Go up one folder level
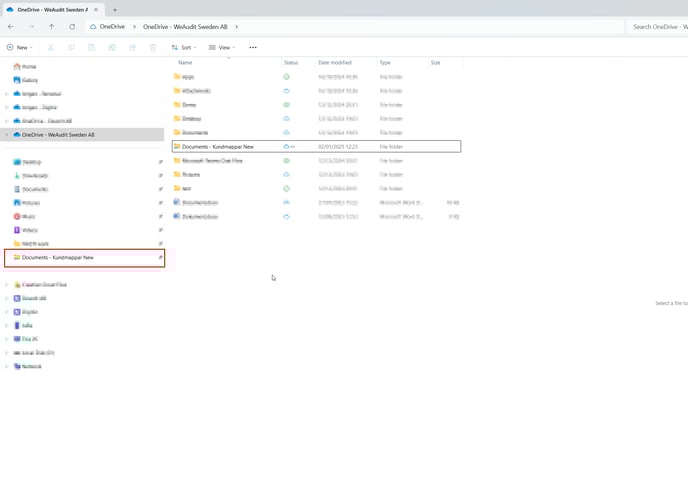688x491 pixels. coord(51,27)
